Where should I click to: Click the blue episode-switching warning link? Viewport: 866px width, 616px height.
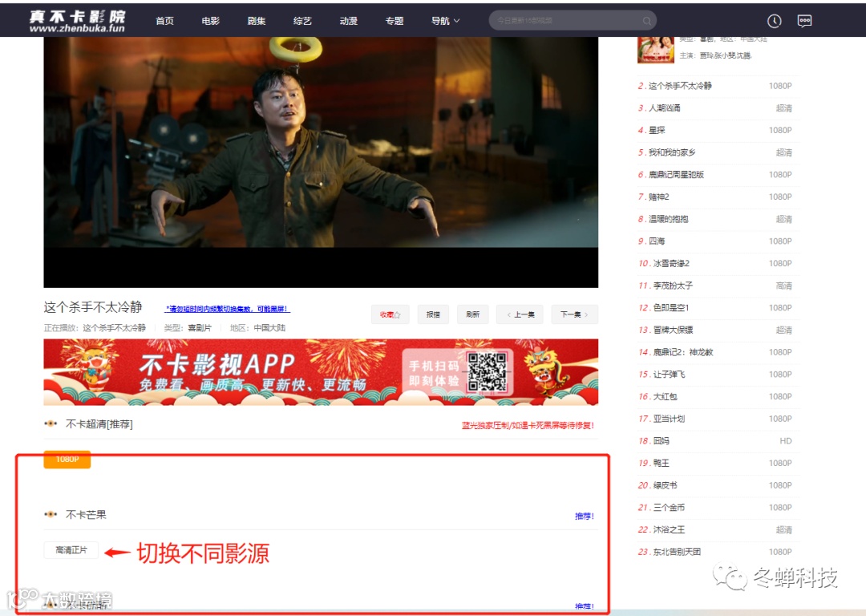[x=227, y=309]
